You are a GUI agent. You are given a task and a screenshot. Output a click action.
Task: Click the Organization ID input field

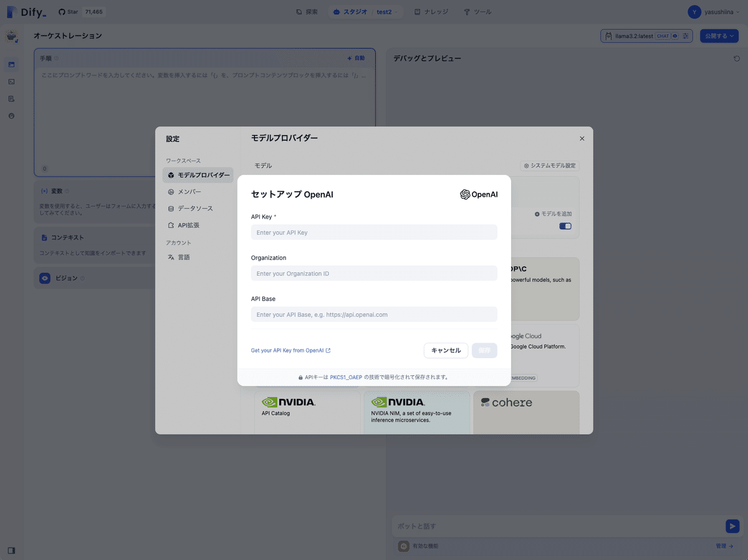pyautogui.click(x=374, y=273)
